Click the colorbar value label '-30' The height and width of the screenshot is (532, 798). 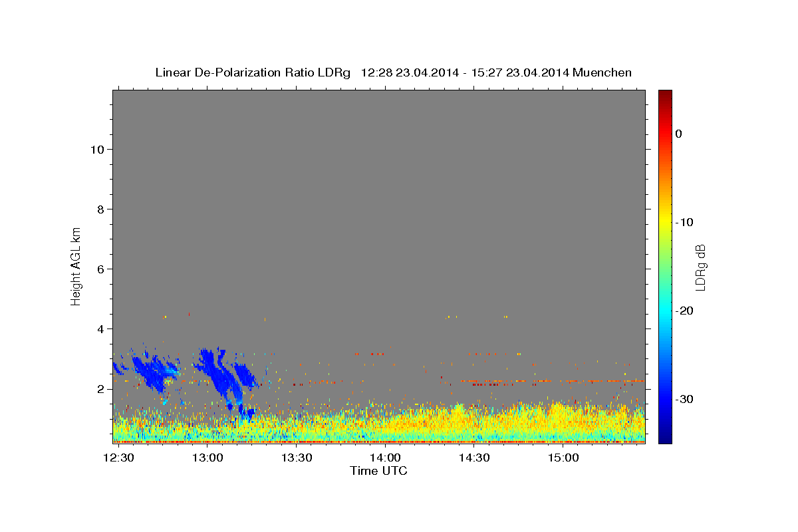coord(685,399)
